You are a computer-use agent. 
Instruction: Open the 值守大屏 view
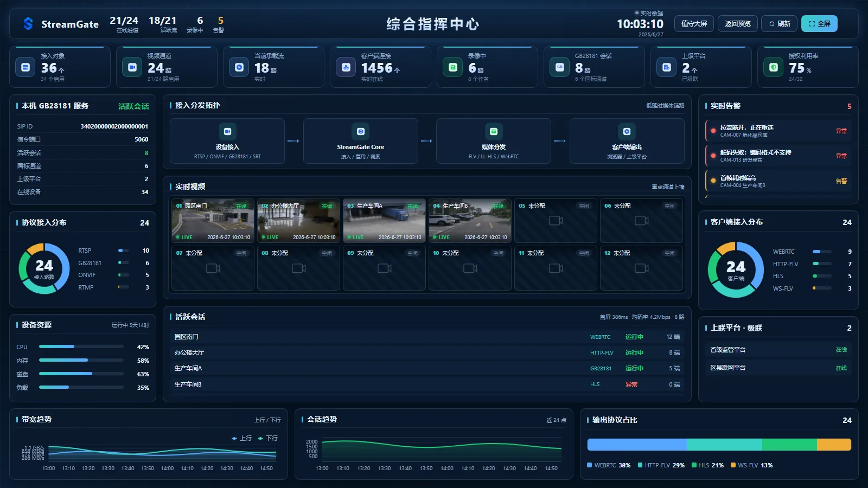tap(694, 23)
